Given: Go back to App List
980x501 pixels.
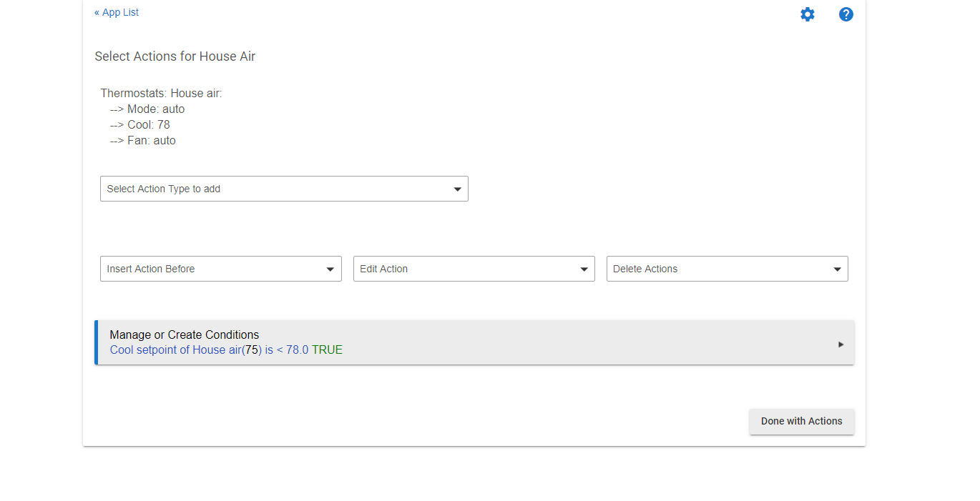Looking at the screenshot, I should pos(117,12).
